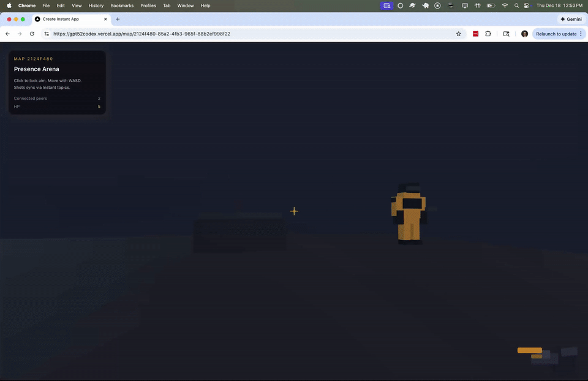Screen dimensions: 588x381
Task: View site information icon in address bar
Action: pyautogui.click(x=46, y=34)
